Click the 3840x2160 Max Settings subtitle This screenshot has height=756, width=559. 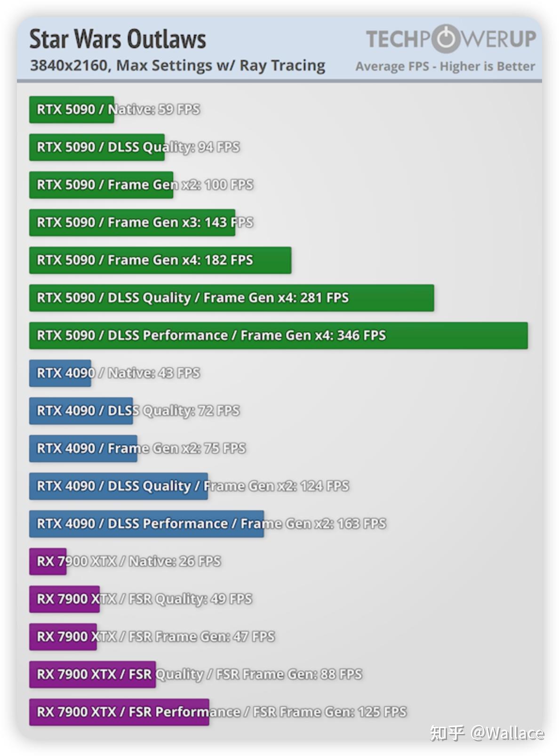tap(177, 65)
